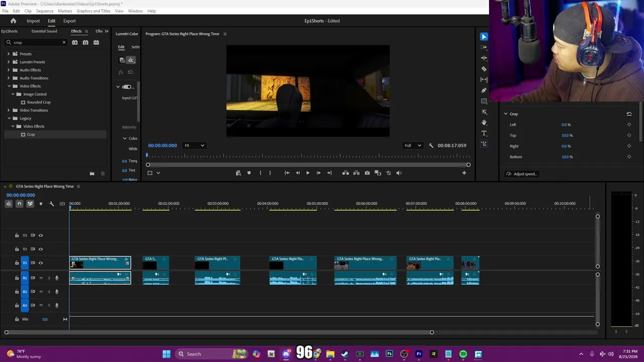Switch to the Import workspace tab
Screen dimensions: 644x362
33,21
